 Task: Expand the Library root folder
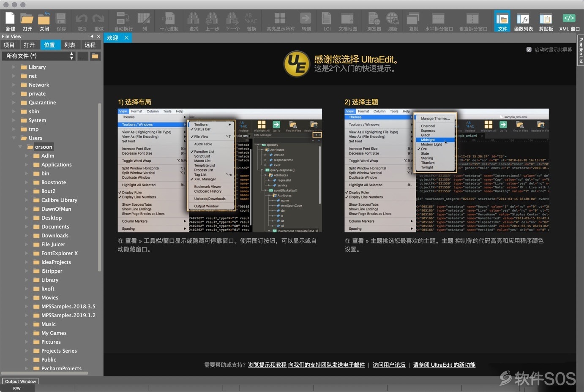pyautogui.click(x=14, y=67)
